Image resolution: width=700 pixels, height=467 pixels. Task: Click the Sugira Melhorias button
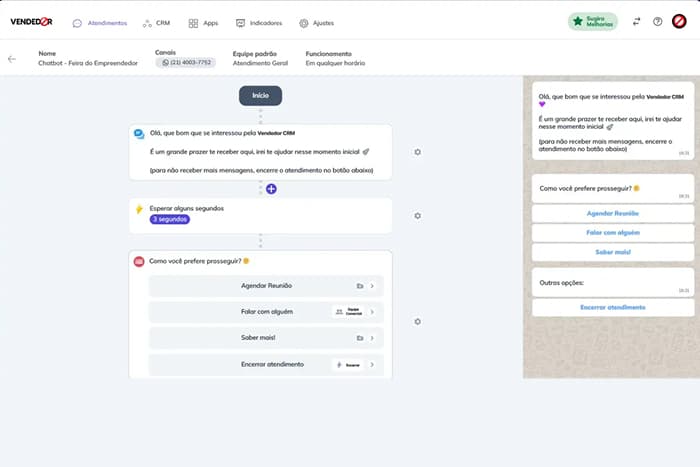point(592,21)
